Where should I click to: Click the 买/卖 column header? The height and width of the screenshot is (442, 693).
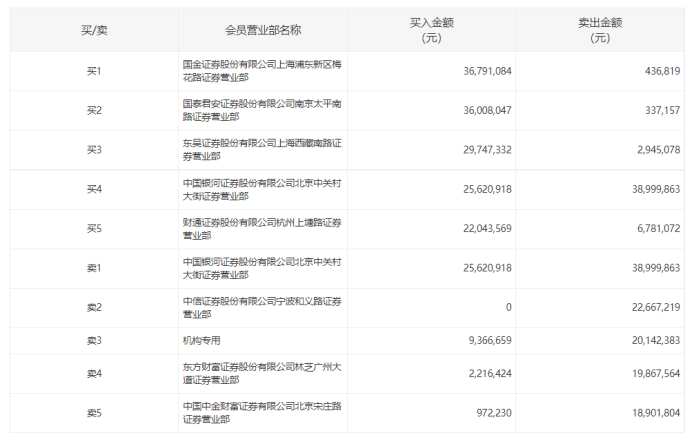[94, 31]
